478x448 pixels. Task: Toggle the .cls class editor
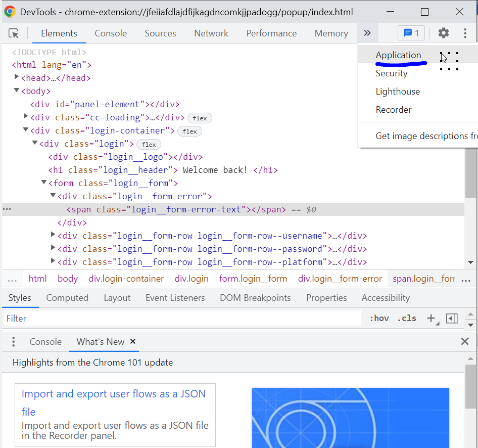click(x=407, y=319)
